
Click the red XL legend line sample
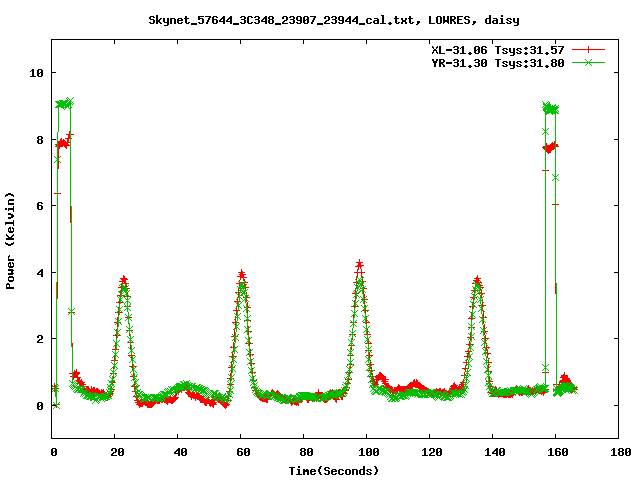588,49
